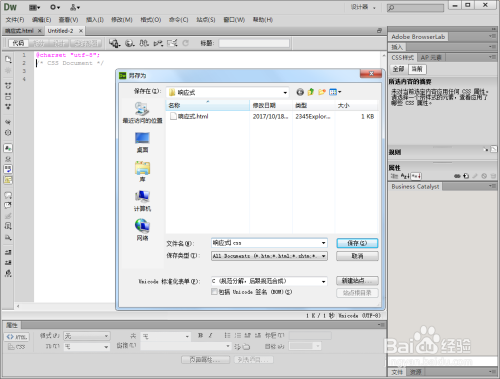This screenshot has width=500, height=379.
Task: Open the Adobe BrowserLab panel
Action: (x=418, y=37)
